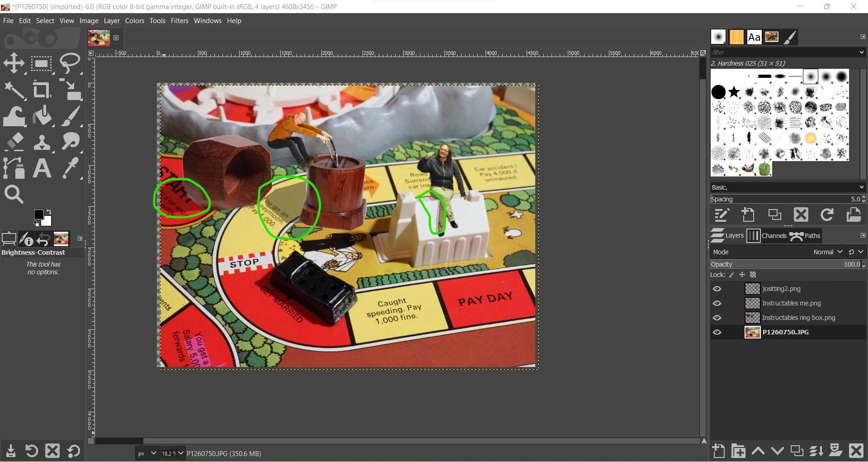Select the Fuzzy Select wand tool
The image size is (868, 462).
point(14,90)
